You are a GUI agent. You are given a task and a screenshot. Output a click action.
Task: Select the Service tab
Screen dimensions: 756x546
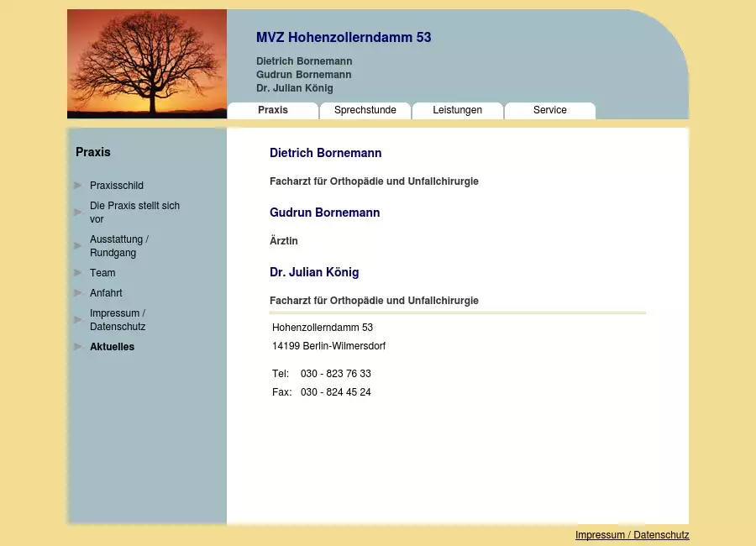coord(550,110)
